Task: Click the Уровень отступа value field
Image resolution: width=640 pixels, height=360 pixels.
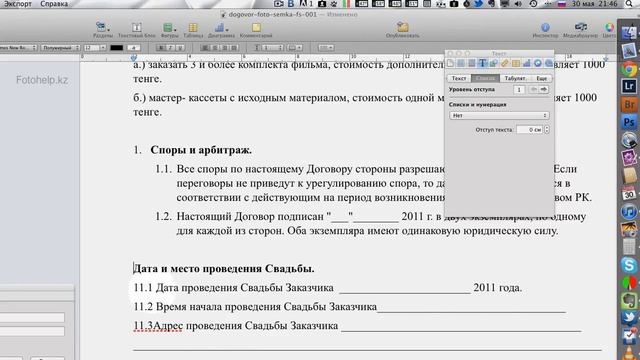Action: click(519, 89)
